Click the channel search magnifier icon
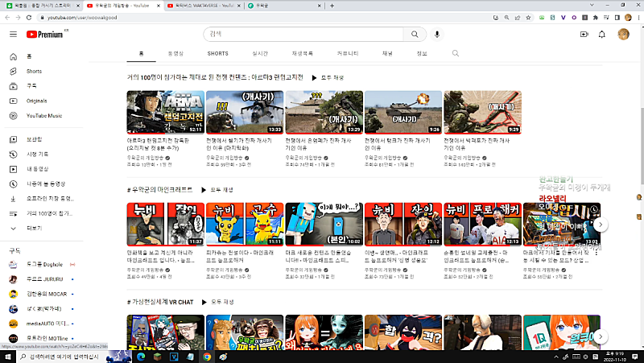Screen dimensions: 644x363 [456, 53]
